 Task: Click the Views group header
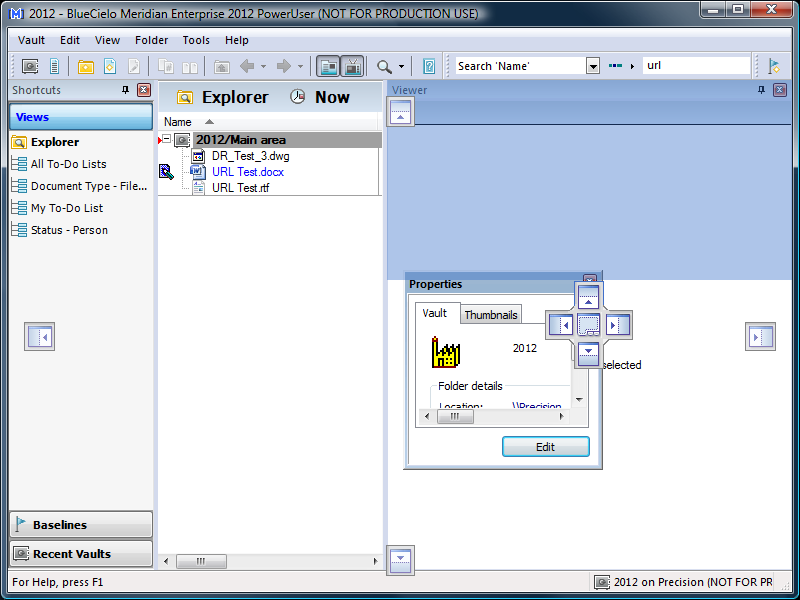[x=81, y=117]
